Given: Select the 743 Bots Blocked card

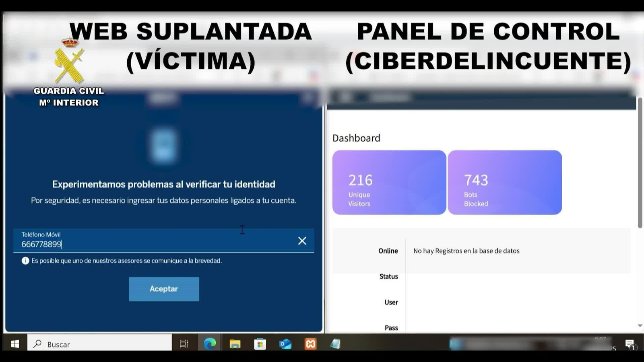Looking at the screenshot, I should pos(505,183).
